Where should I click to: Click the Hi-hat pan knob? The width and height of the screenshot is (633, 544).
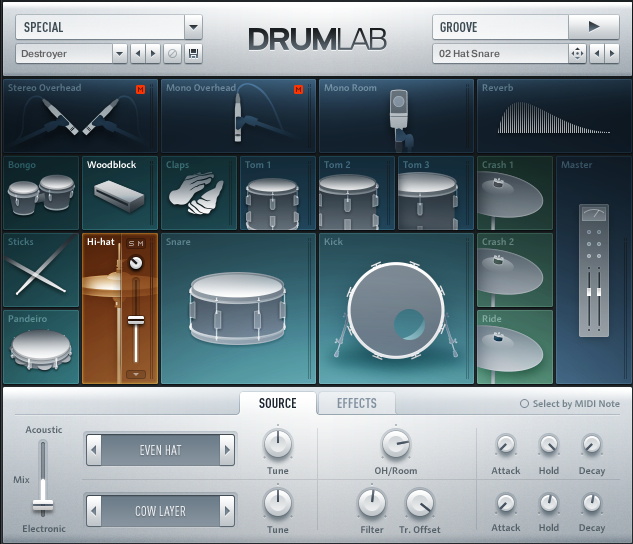[x=136, y=263]
